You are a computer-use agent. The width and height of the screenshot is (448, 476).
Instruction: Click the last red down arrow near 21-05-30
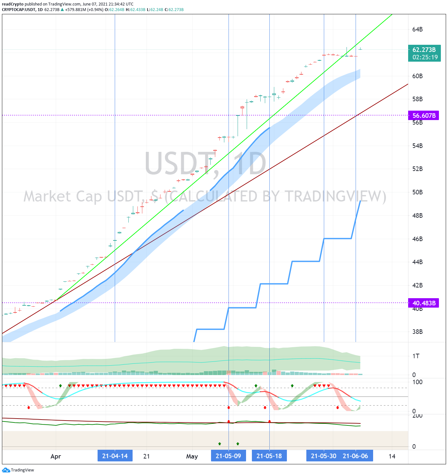pos(337,408)
